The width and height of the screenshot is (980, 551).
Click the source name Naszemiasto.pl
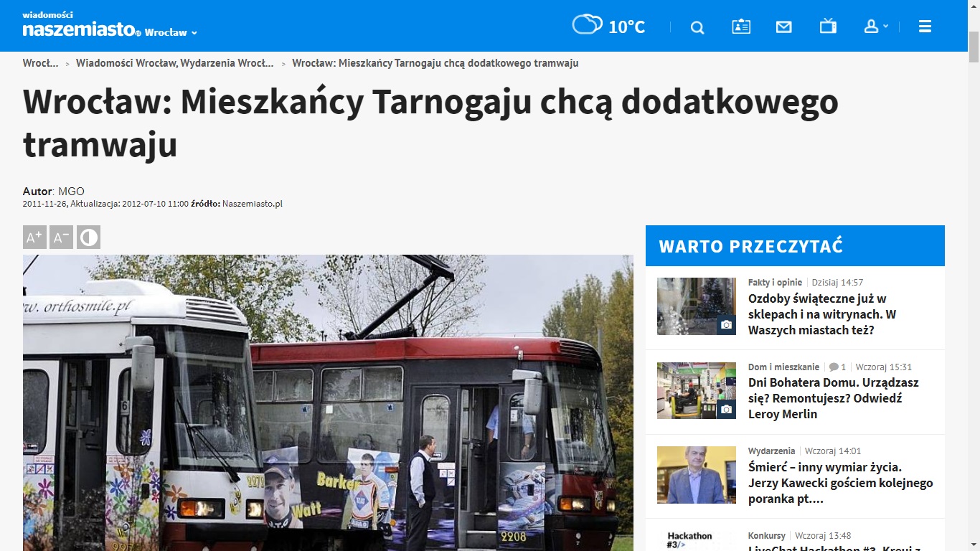(253, 204)
